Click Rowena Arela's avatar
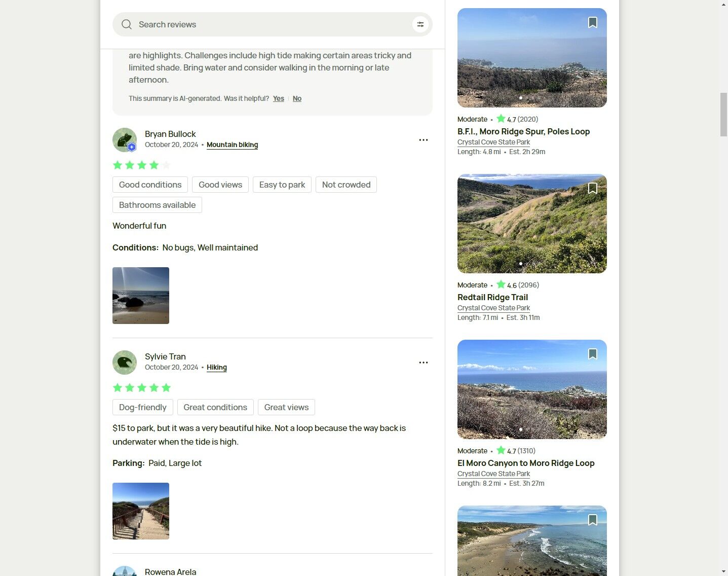The image size is (728, 576). tap(125, 571)
